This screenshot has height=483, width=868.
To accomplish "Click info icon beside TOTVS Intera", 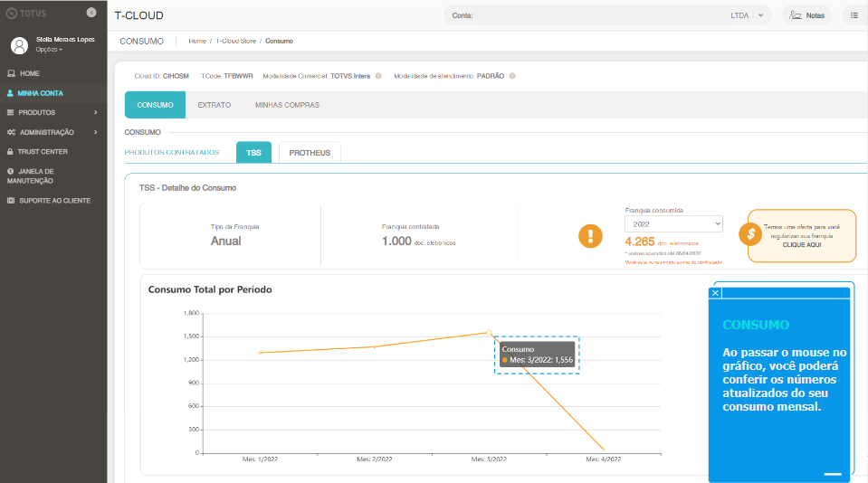I will click(x=378, y=76).
